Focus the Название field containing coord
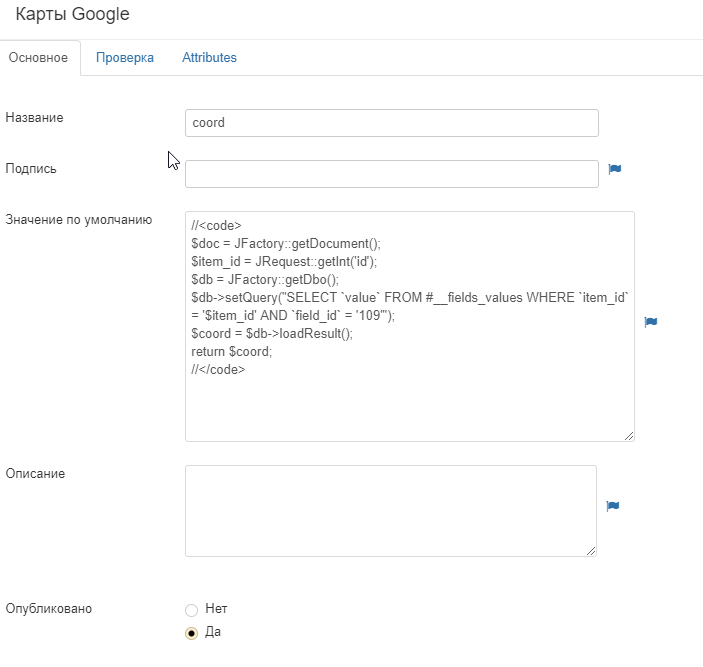703x667 pixels. [x=391, y=123]
